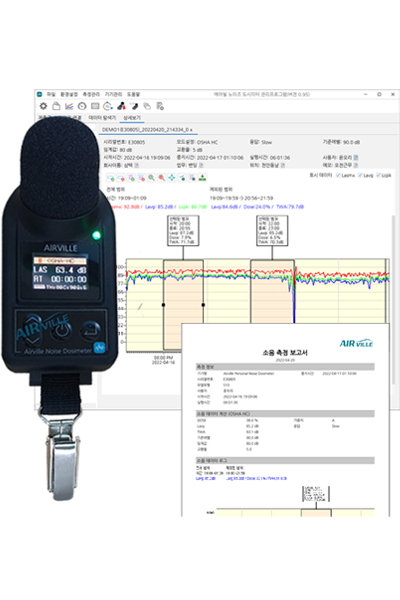Click the criterion level value 90.0 dB

point(351,142)
